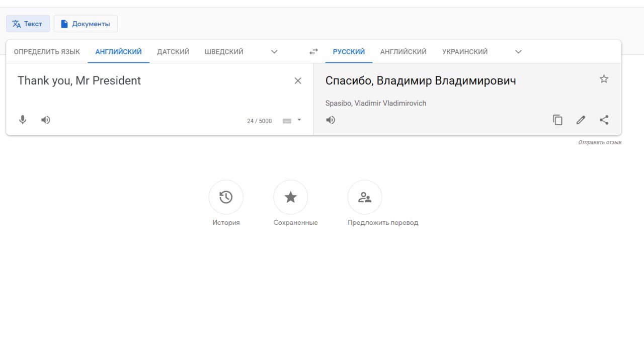This screenshot has height=347, width=644.
Task: Select УКРАИНСКИЙ as target language
Action: point(465,52)
